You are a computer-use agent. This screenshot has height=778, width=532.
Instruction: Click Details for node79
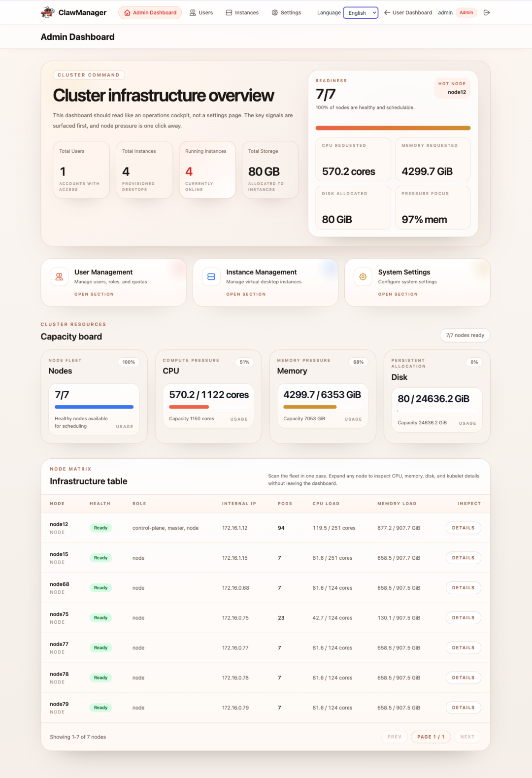[x=464, y=708]
